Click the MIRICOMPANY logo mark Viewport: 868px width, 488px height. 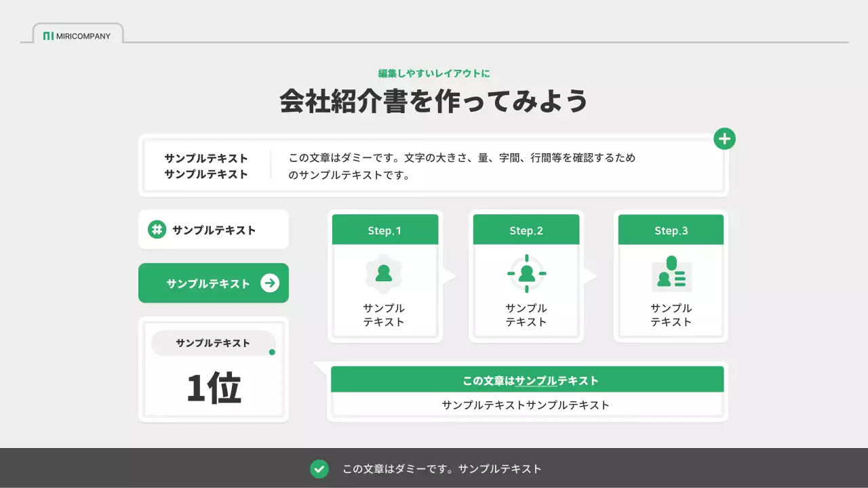point(50,36)
